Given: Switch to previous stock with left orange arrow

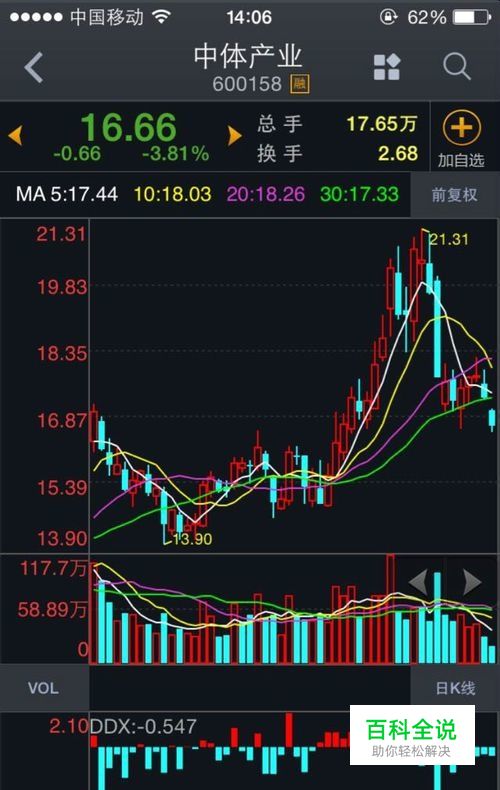Looking at the screenshot, I should (16, 136).
